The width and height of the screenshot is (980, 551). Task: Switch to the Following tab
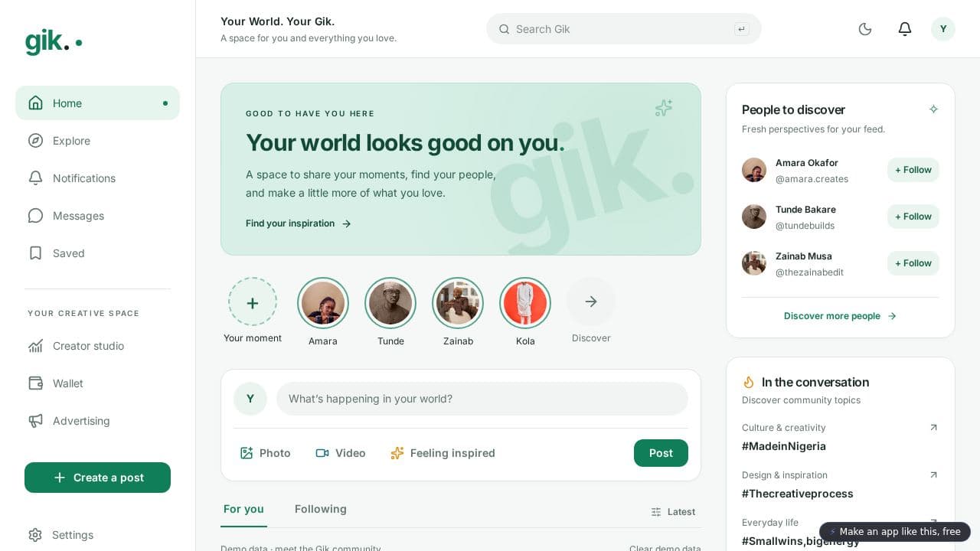coord(321,510)
